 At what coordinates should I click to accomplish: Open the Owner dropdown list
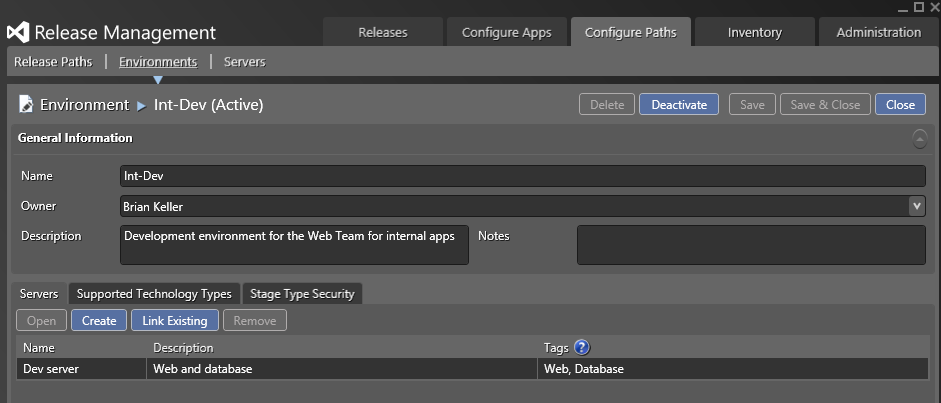click(x=916, y=206)
